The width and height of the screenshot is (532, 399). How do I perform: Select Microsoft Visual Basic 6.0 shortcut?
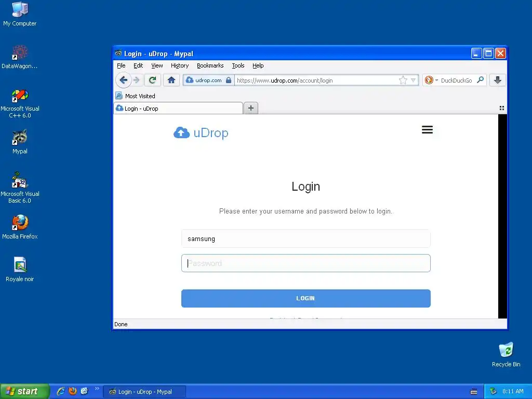pos(20,188)
